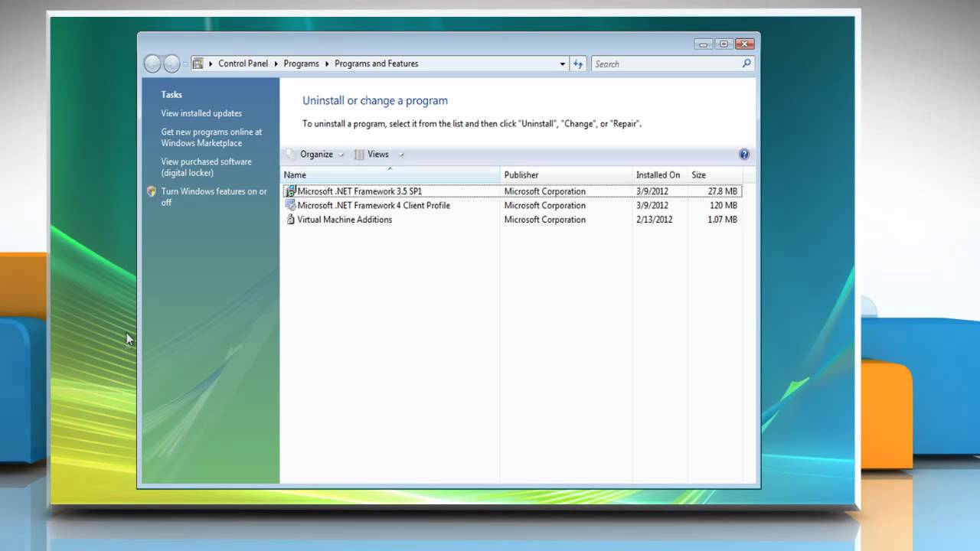Click the Virtual Machine Additions icon
Viewport: 980px width, 551px height.
point(290,220)
